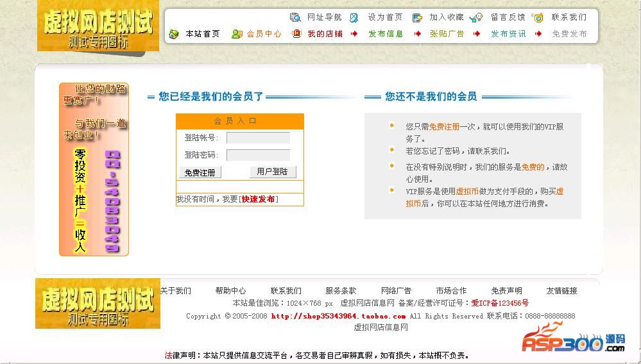This screenshot has width=641, height=364.
Task: Click the 您已经是我们的会员了 heading
Action: pos(211,97)
